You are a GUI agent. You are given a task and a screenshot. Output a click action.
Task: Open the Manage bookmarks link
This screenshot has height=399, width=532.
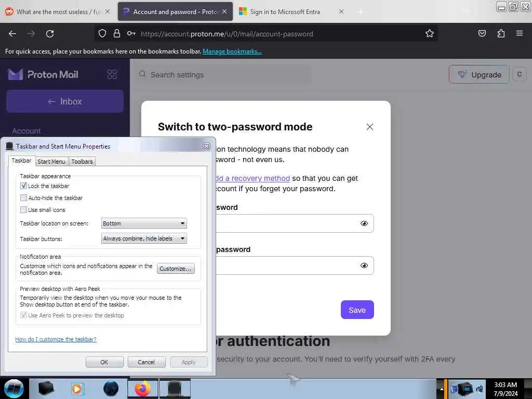232,51
